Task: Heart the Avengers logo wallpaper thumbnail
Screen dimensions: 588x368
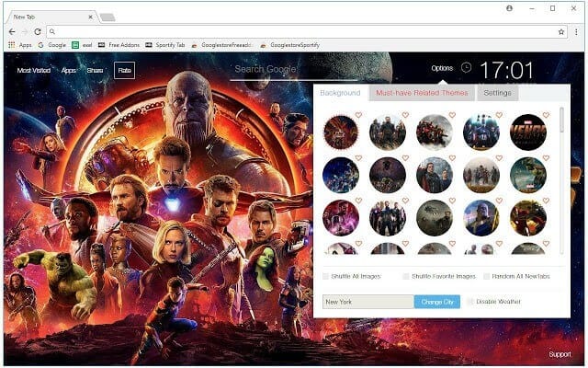Action: click(x=546, y=115)
